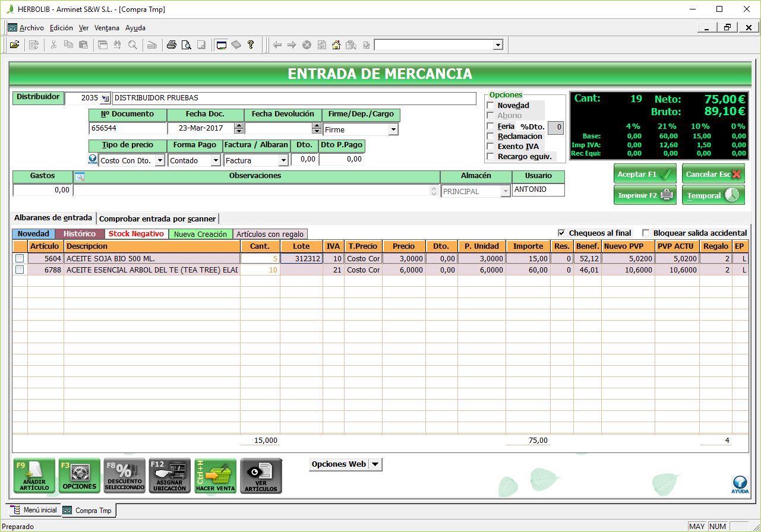
Task: Click the Ayuda icon at bottom right
Action: (x=740, y=484)
